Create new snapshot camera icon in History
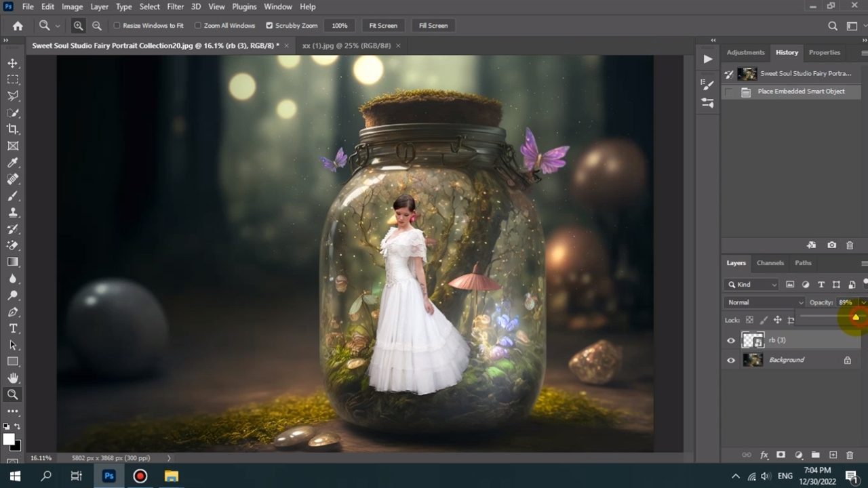Viewport: 868px width, 488px height. tap(832, 245)
